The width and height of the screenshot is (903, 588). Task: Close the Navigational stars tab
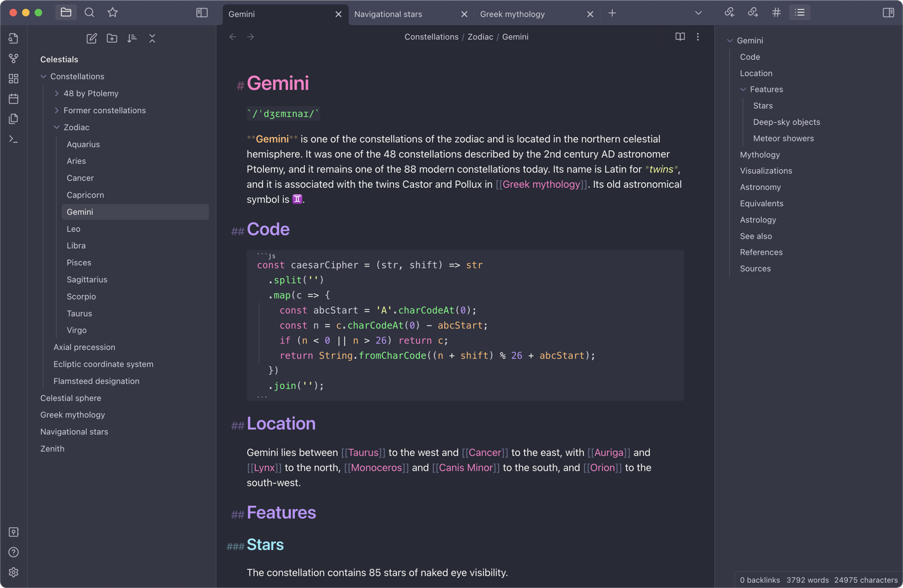pyautogui.click(x=464, y=14)
